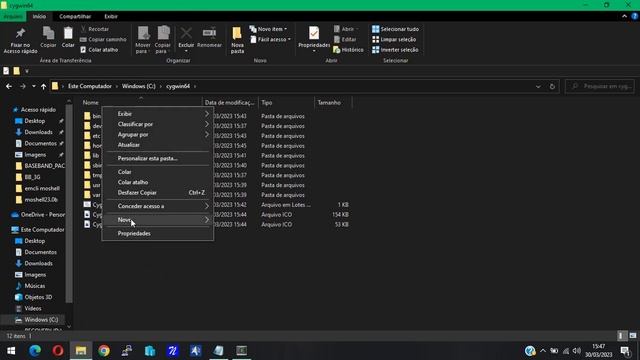Create a Nova pasta from ribbon
This screenshot has width=640, height=360.
[x=237, y=40]
